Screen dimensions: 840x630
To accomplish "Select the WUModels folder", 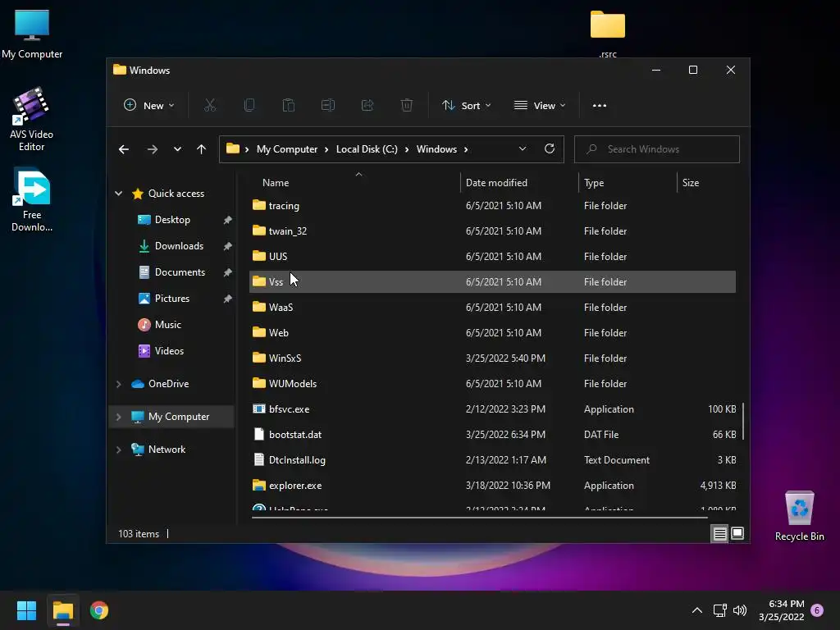I will coord(493,384).
